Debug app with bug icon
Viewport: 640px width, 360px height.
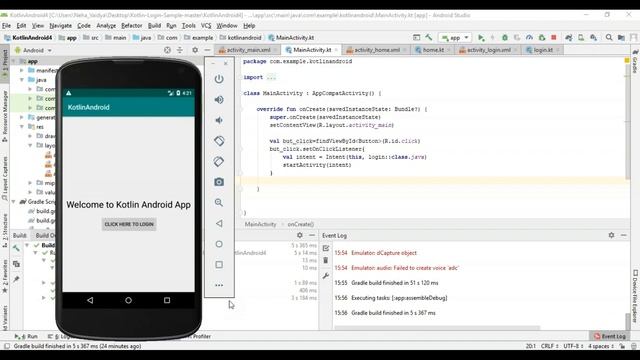coord(505,38)
